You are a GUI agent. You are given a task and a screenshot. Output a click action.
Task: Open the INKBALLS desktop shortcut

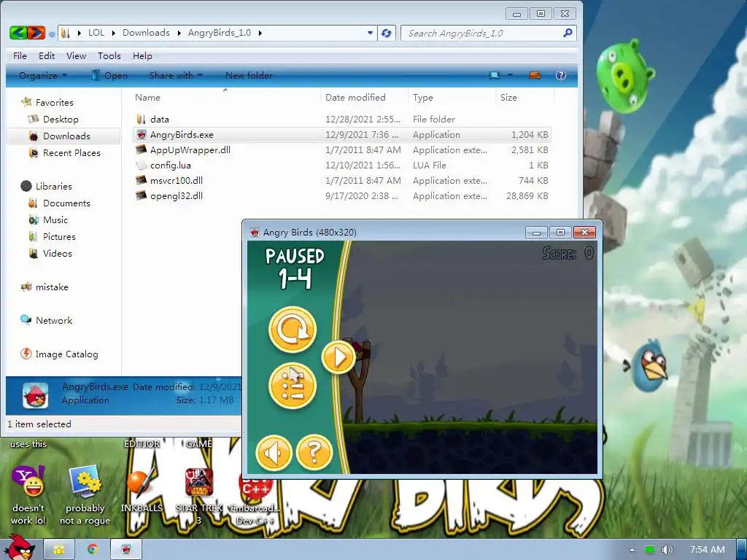tap(142, 489)
